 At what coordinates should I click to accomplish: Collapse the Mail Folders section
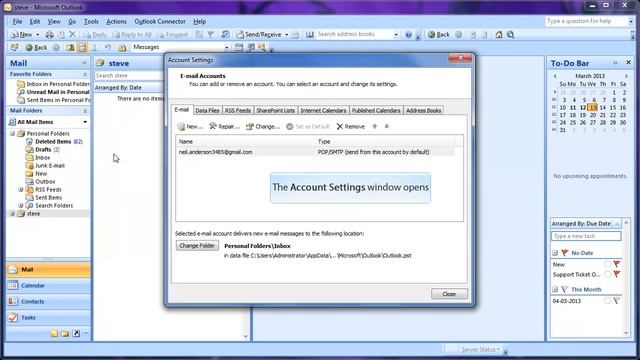(x=85, y=111)
